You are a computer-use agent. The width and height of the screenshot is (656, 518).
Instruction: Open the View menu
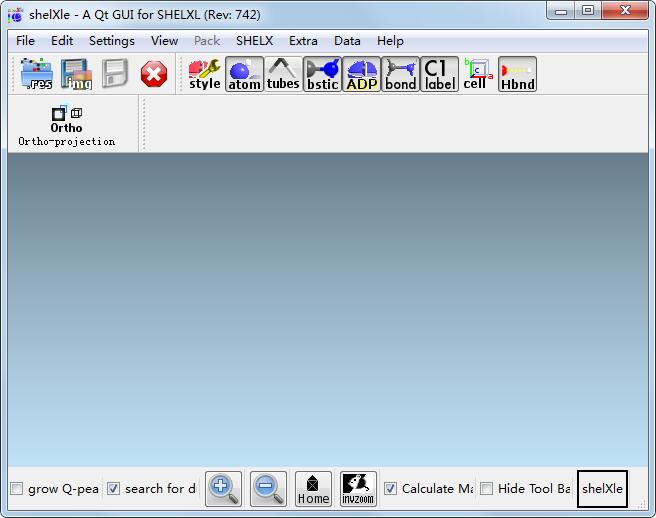164,41
